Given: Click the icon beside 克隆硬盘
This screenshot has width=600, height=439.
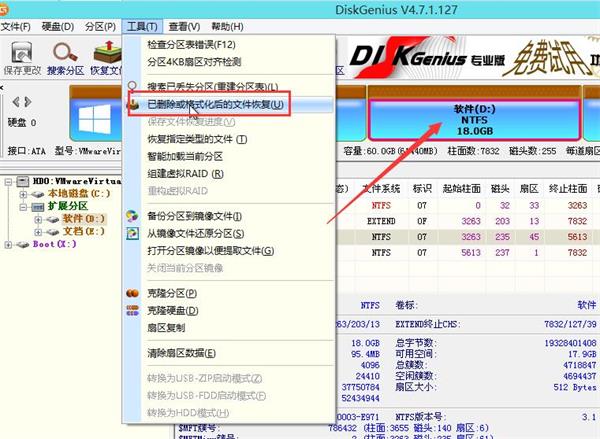Looking at the screenshot, I should click(x=132, y=310).
